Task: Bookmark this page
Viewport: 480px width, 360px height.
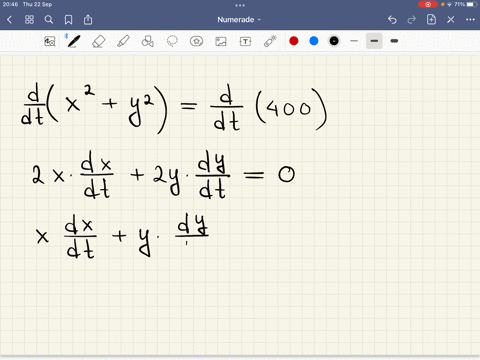Action: 68,20
